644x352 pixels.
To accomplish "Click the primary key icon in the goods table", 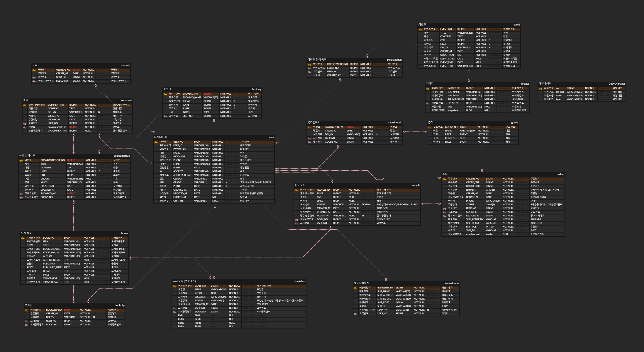I will (x=430, y=127).
